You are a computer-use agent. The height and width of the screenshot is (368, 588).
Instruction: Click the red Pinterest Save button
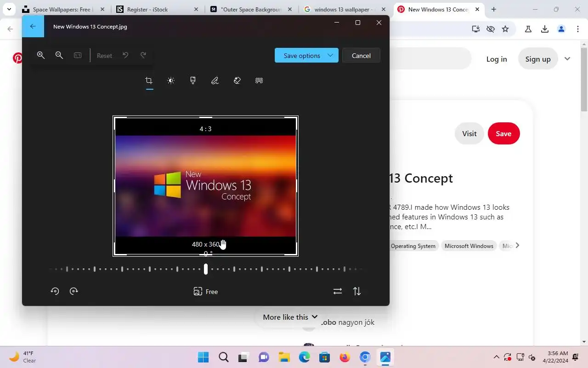click(503, 133)
